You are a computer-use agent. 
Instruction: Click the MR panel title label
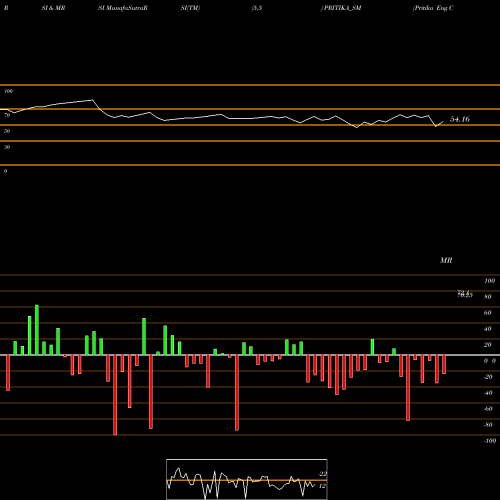tap(446, 260)
